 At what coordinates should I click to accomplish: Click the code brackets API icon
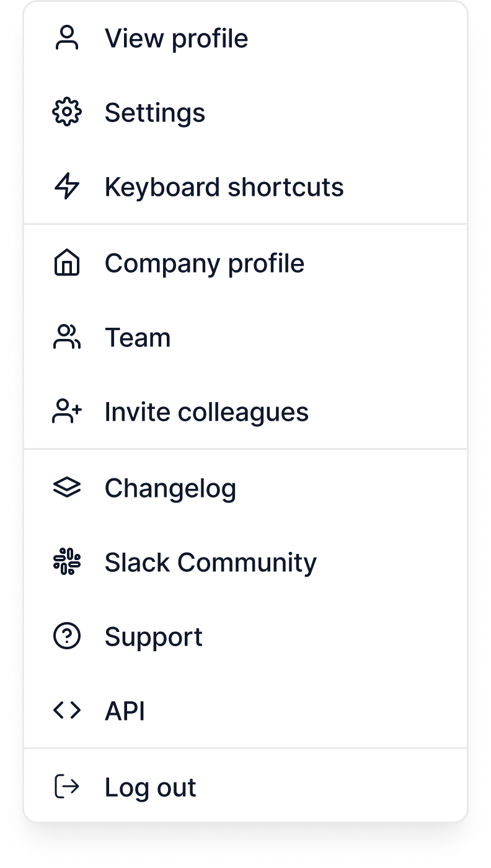(x=67, y=711)
